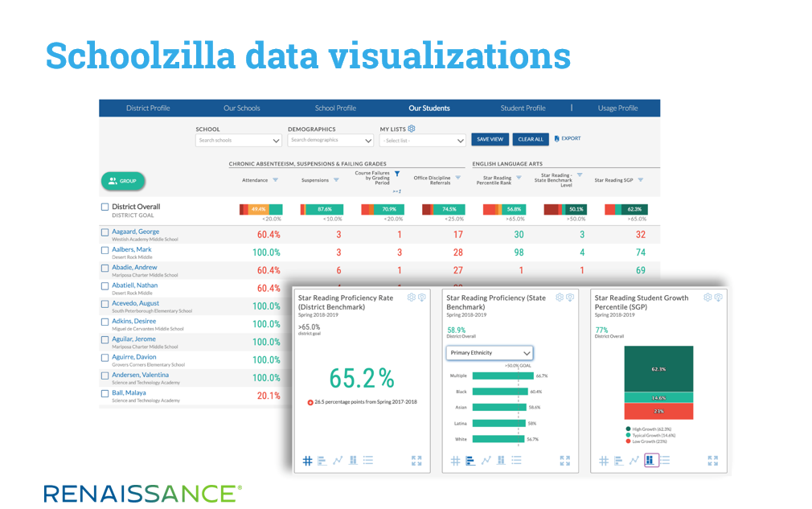This screenshot has height=509, width=812.
Task: Switch the State Benchmark card to stacked column view
Action: point(502,460)
